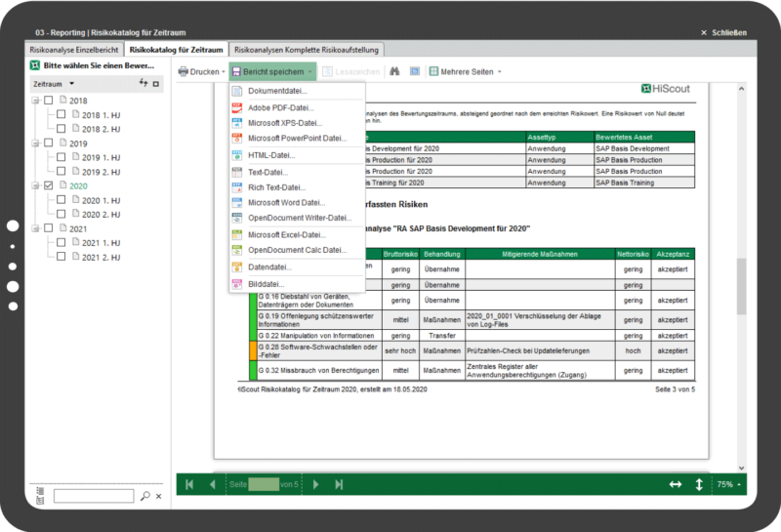Check the 2020 2. HJ checkbox

click(x=61, y=214)
